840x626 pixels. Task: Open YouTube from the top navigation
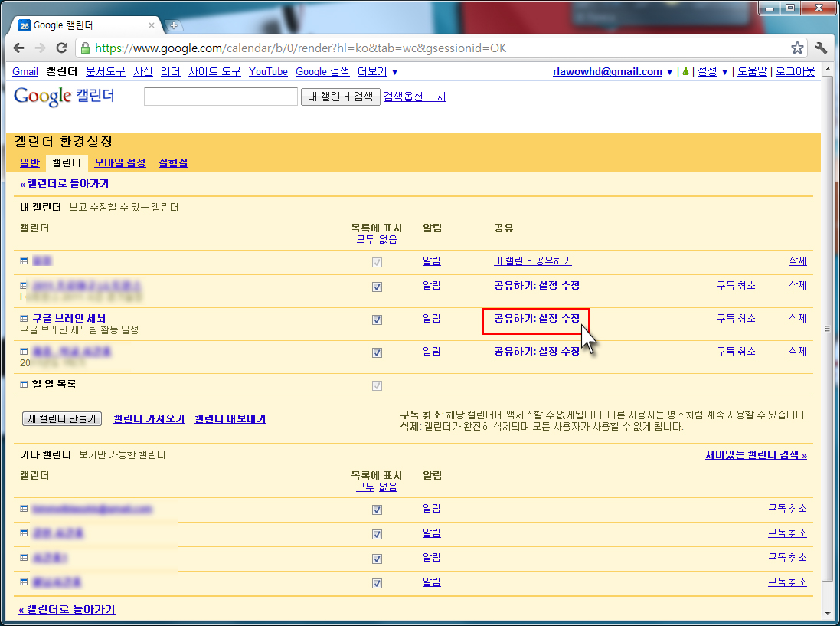(x=269, y=71)
